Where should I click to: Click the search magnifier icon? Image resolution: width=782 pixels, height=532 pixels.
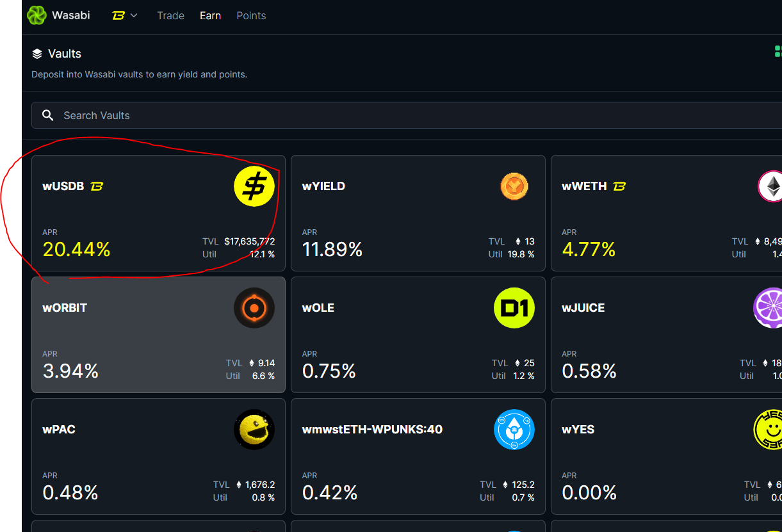click(x=48, y=115)
